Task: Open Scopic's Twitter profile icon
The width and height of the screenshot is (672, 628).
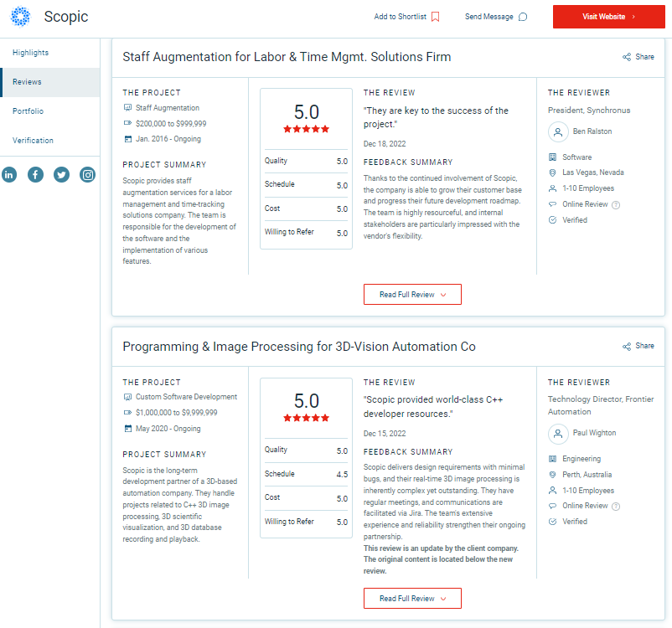Action: point(61,175)
